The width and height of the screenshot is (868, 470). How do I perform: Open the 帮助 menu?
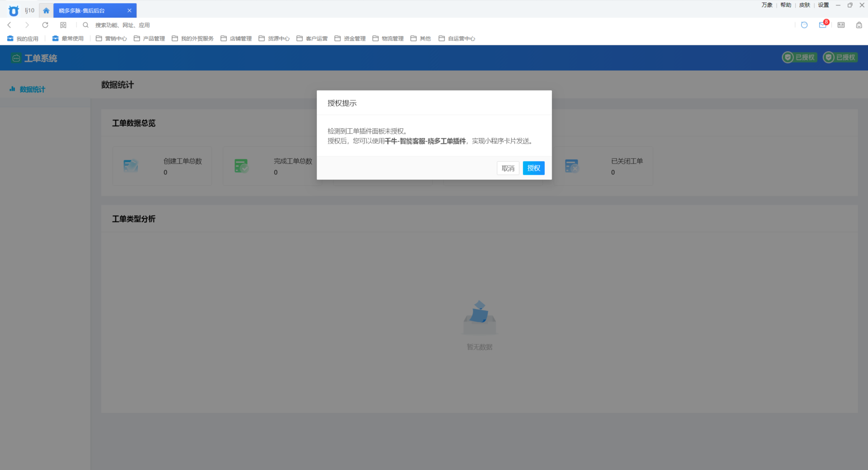click(x=786, y=5)
